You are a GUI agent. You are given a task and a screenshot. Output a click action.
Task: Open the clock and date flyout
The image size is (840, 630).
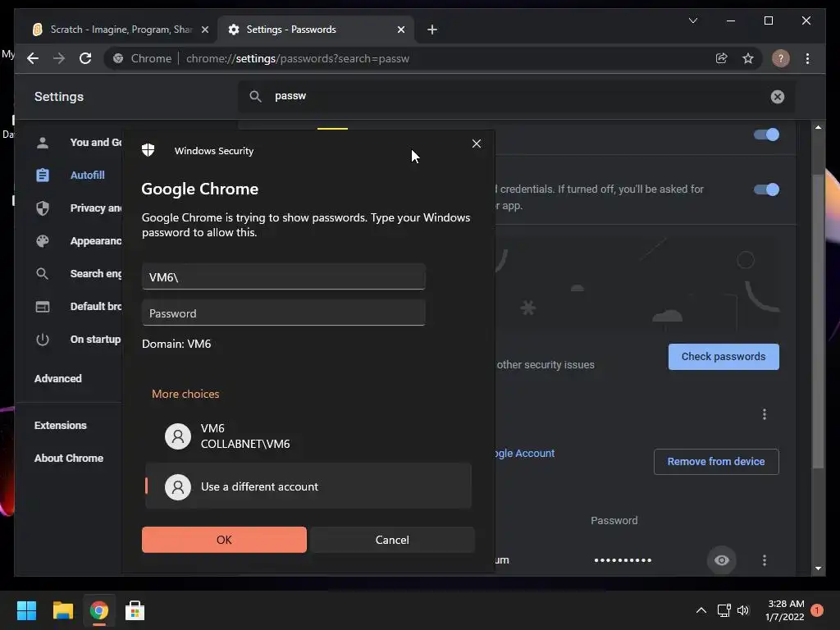[785, 610]
